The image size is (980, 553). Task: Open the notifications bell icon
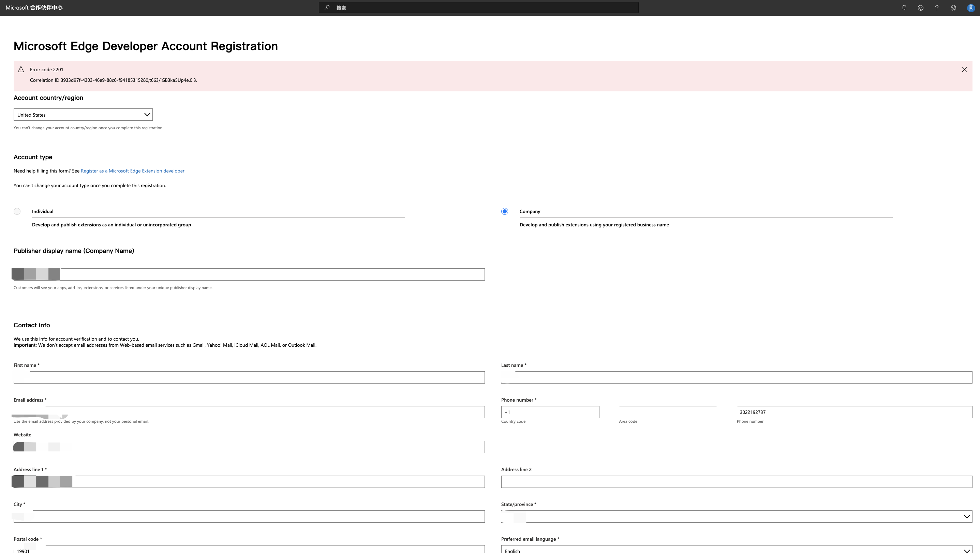point(904,8)
